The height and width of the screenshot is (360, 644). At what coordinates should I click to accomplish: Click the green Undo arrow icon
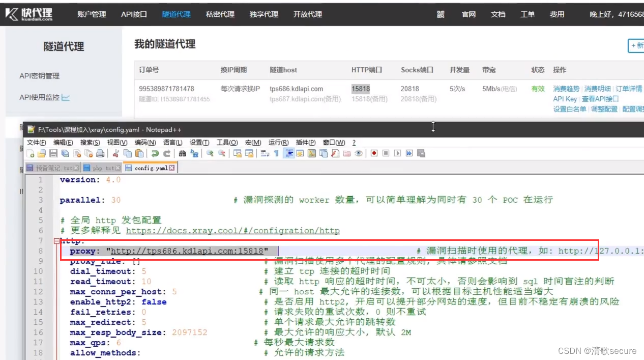155,153
